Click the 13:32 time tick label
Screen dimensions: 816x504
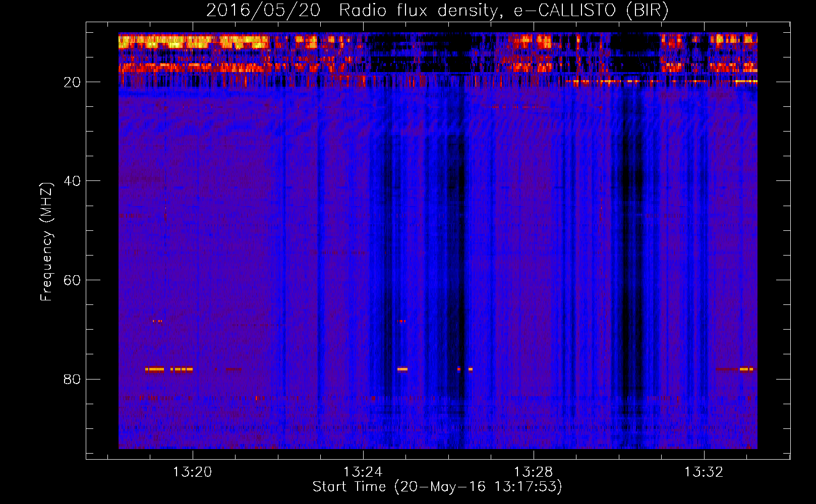[x=704, y=472]
